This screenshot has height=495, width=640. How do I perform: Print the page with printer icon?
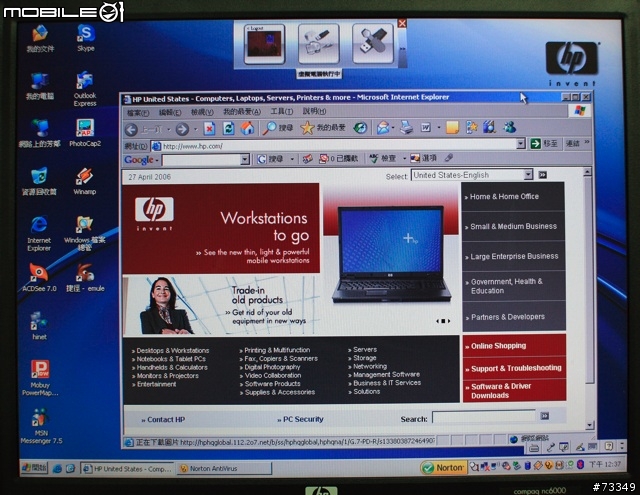(x=406, y=127)
